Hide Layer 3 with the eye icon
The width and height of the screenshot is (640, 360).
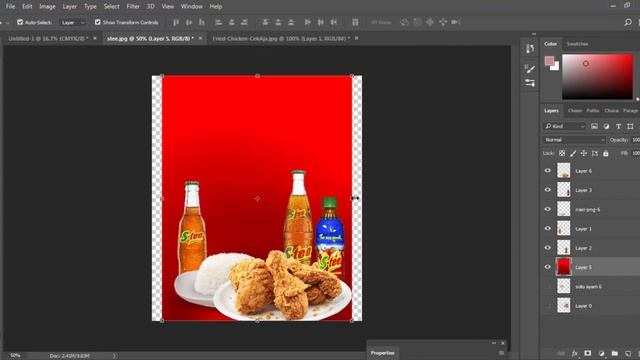(x=548, y=190)
